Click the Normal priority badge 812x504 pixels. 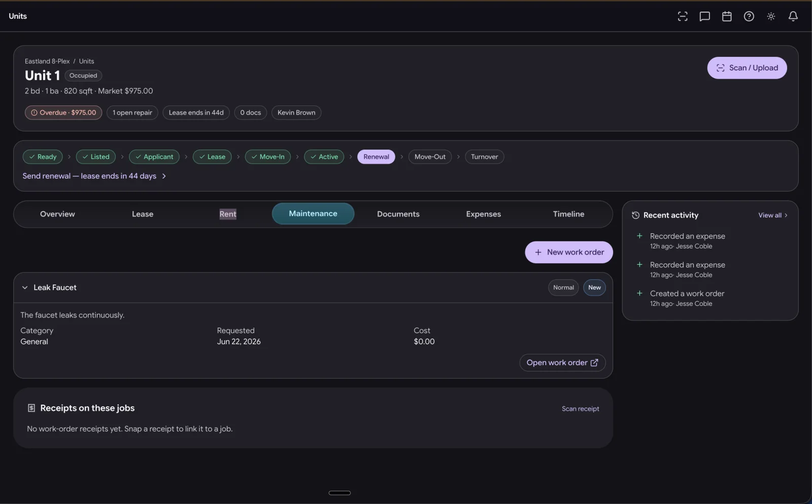[x=563, y=287]
